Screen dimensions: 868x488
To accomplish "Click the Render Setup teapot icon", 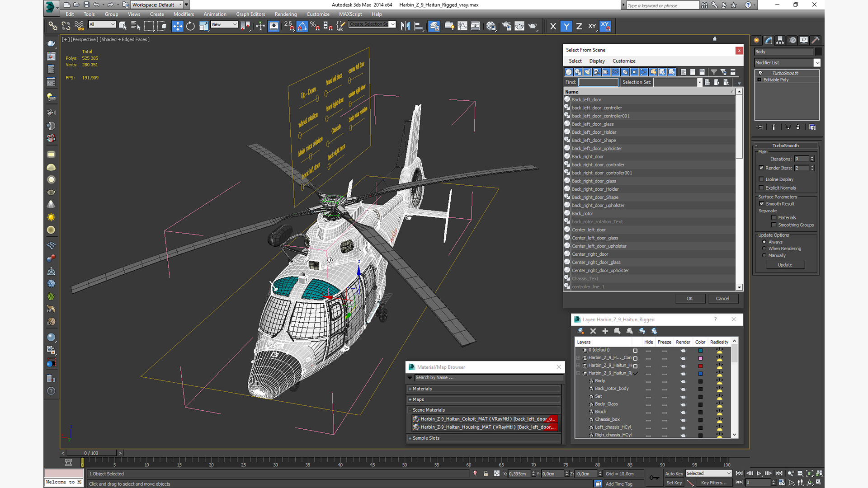I will pos(506,26).
